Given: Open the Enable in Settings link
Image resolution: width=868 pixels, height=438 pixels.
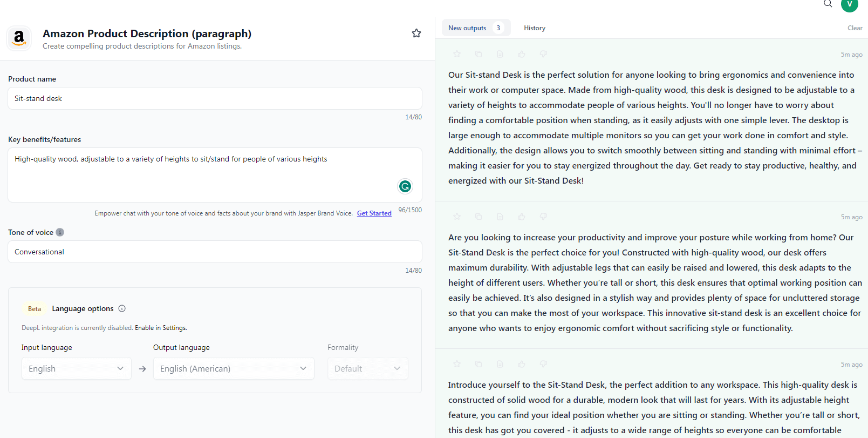Looking at the screenshot, I should click(x=161, y=328).
